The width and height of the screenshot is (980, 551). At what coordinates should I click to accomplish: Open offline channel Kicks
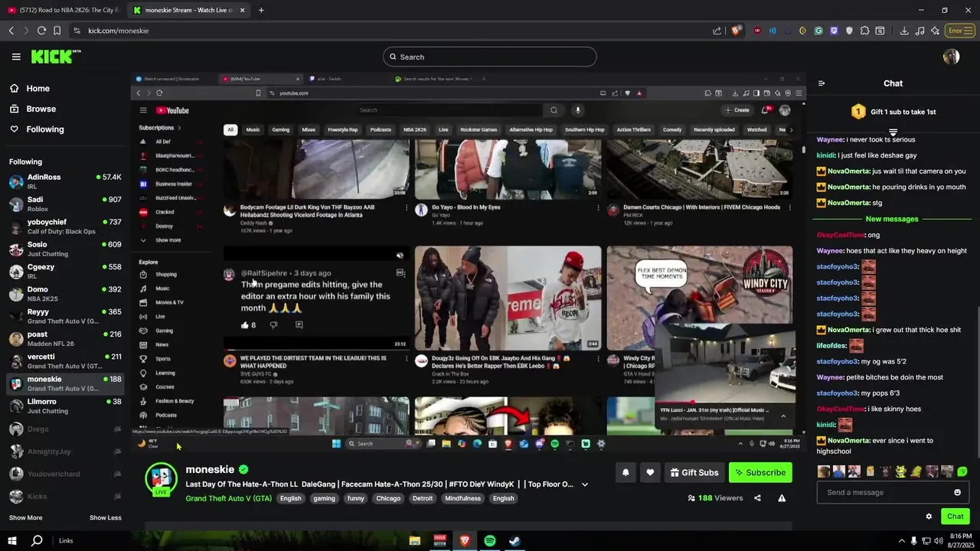[65, 497]
